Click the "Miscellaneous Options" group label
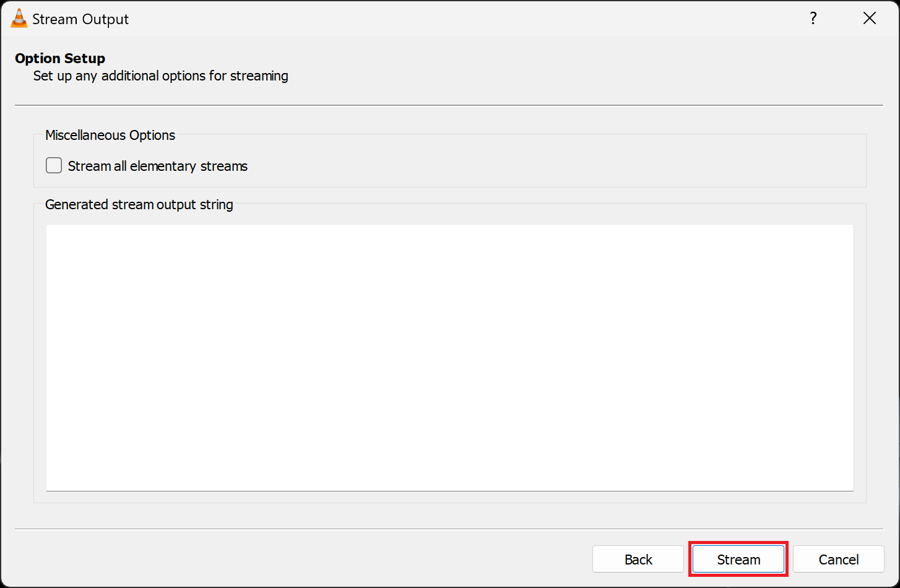Screen dimensions: 900x588 pos(110,135)
